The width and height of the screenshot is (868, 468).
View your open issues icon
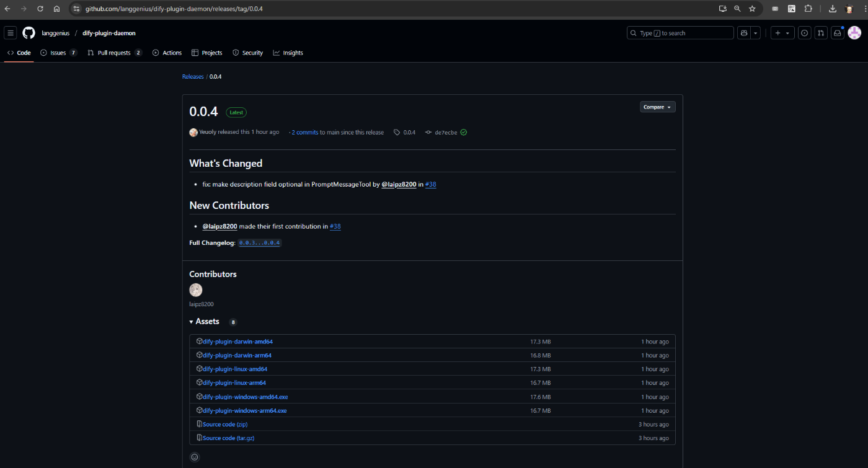pyautogui.click(x=804, y=32)
